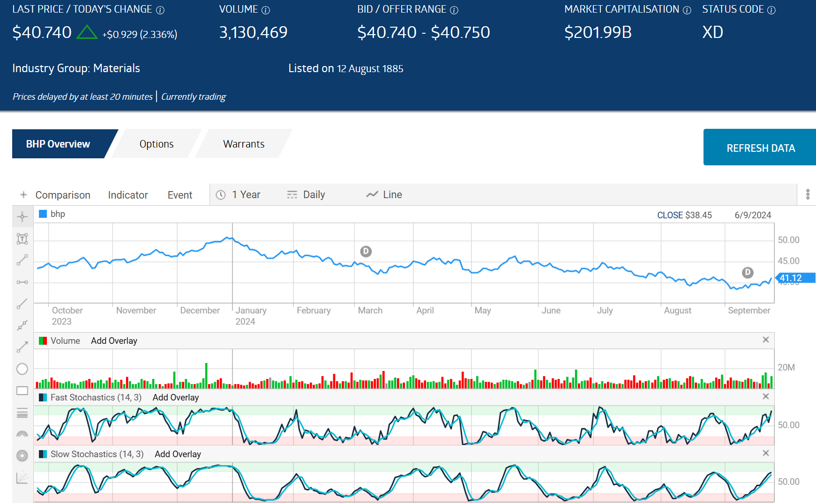Image resolution: width=816 pixels, height=504 pixels.
Task: Select the Fibonacci retracement lines tool
Action: (22, 413)
